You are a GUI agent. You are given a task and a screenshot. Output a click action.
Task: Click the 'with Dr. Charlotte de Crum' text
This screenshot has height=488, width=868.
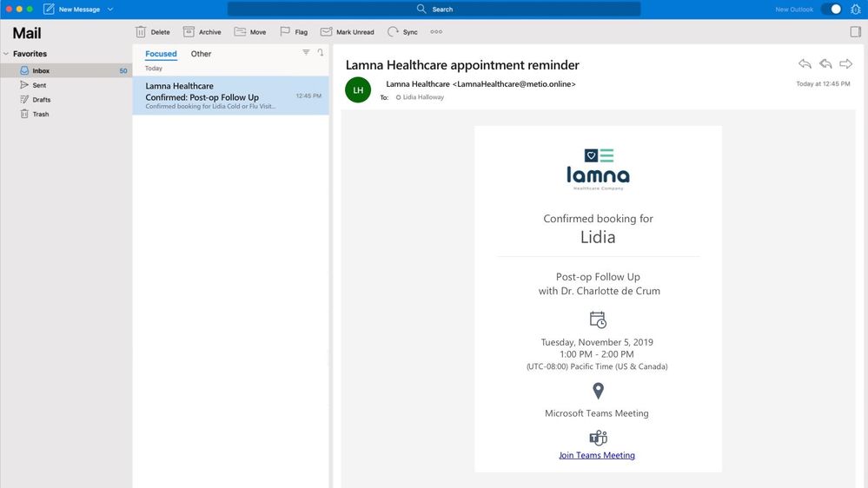(x=599, y=291)
